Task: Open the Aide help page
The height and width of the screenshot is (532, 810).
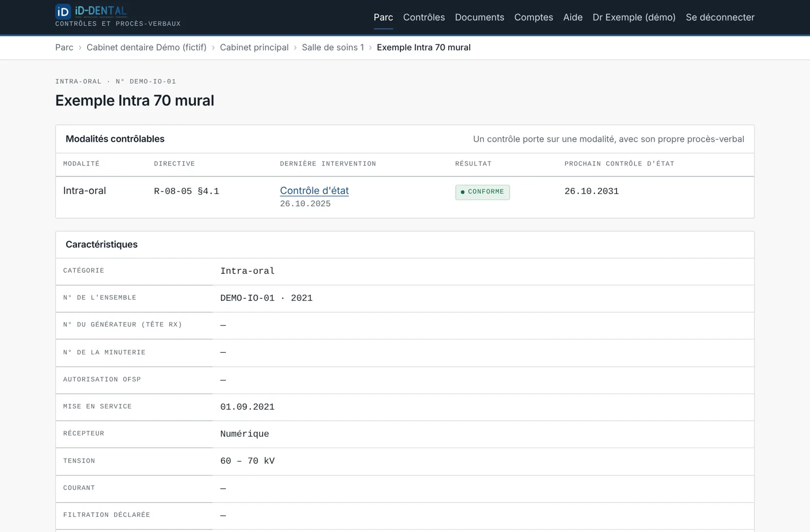Action: pos(573,17)
